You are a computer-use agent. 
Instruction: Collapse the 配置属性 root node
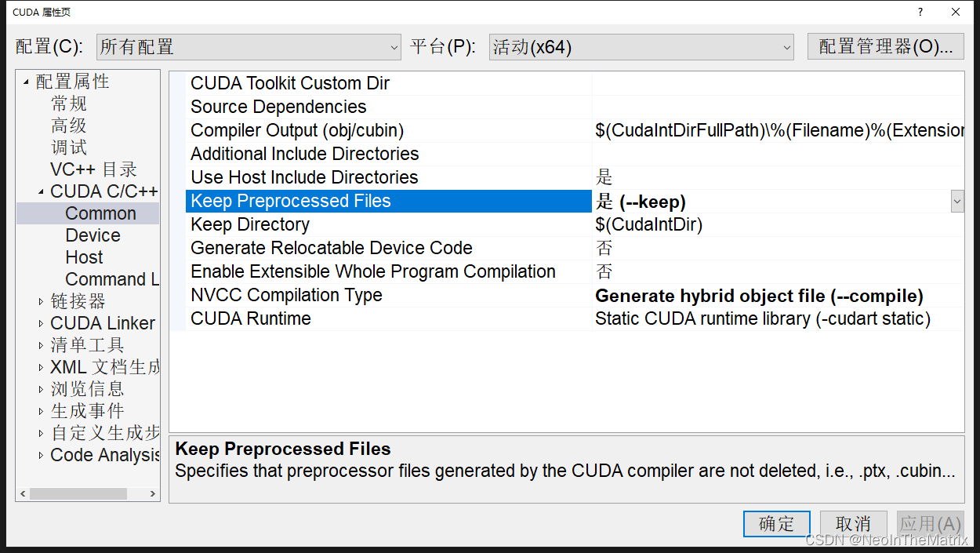click(x=26, y=81)
